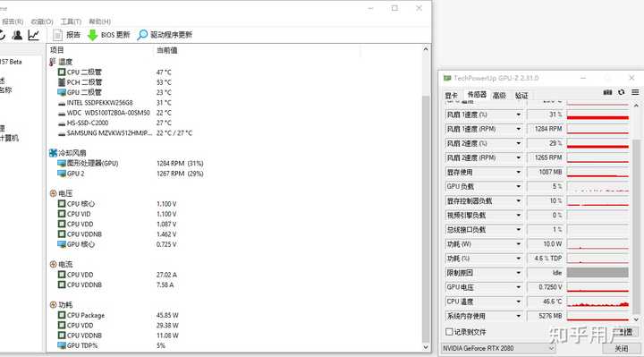The height and width of the screenshot is (357, 644).
Task: Open the 报告(R) menu
Action: point(13,21)
